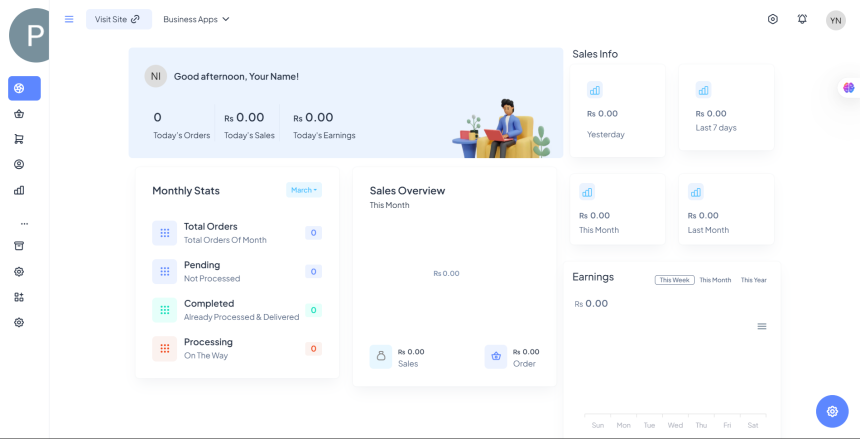This screenshot has height=439, width=860.
Task: Click the top bar hexagon settings icon
Action: click(773, 19)
